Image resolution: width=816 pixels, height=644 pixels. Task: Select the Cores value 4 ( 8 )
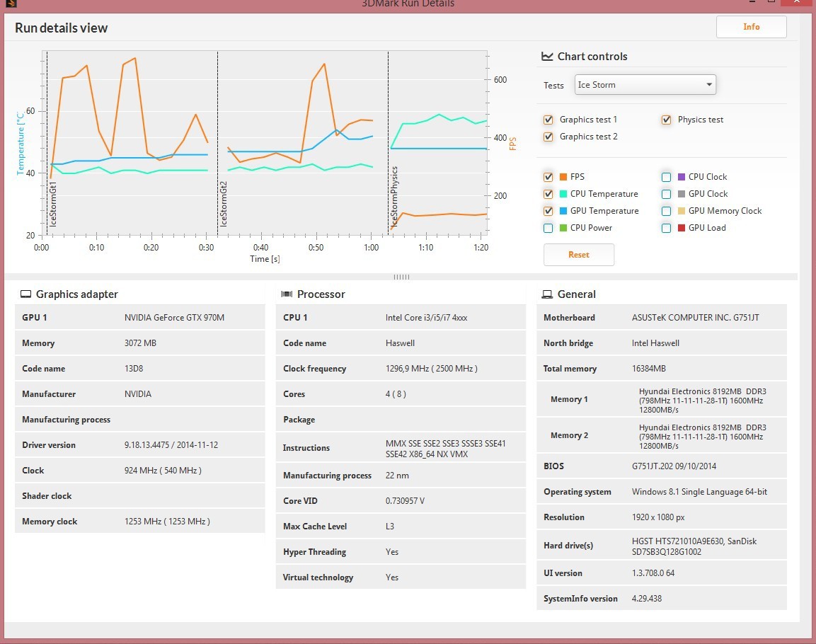point(396,394)
